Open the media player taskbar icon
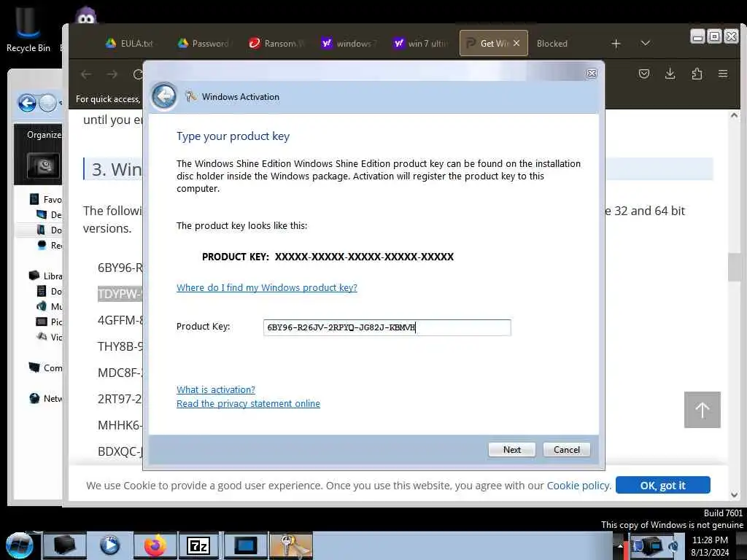The height and width of the screenshot is (560, 747). pos(109,545)
